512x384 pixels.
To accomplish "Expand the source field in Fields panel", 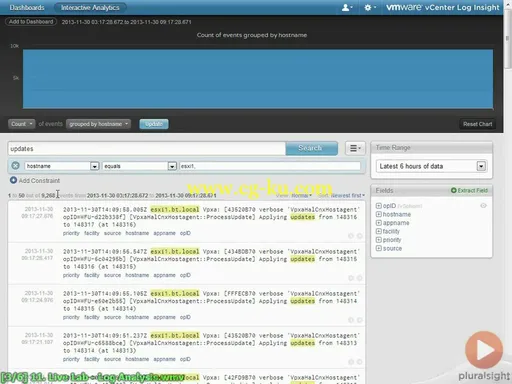I will point(379,248).
